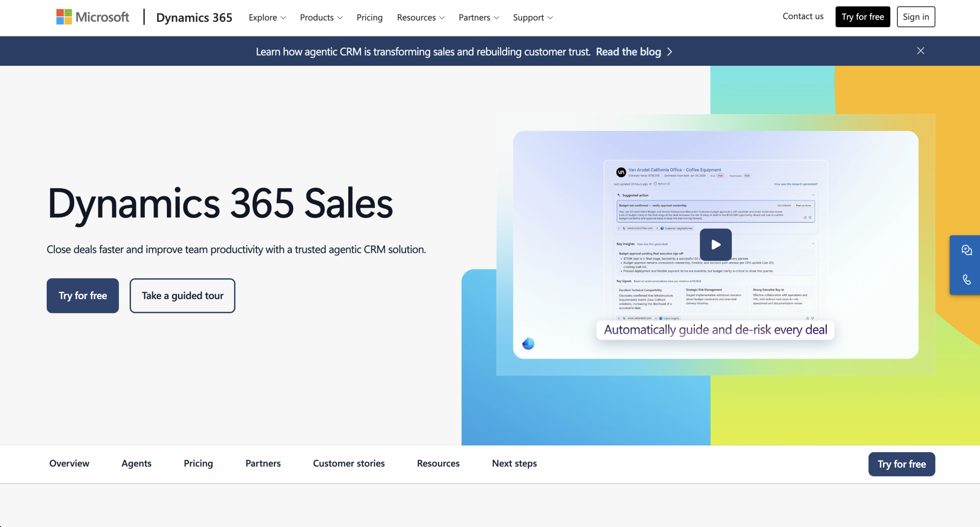Image resolution: width=980 pixels, height=527 pixels.
Task: Click Take a guided tour button
Action: point(182,295)
